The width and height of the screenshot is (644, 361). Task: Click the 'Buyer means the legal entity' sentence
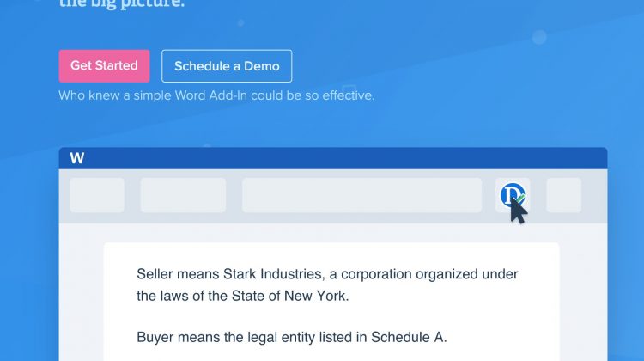[x=291, y=337]
